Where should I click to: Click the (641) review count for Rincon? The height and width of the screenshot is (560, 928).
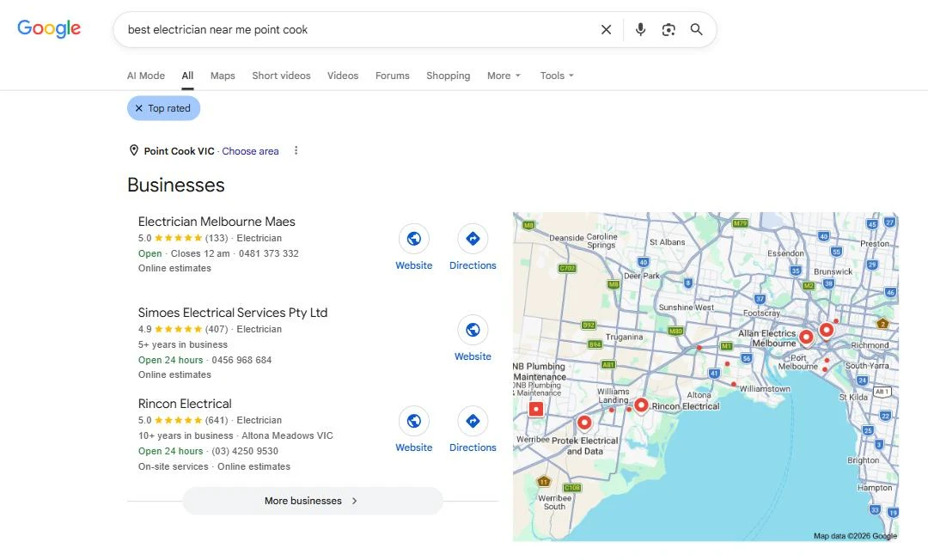(217, 421)
